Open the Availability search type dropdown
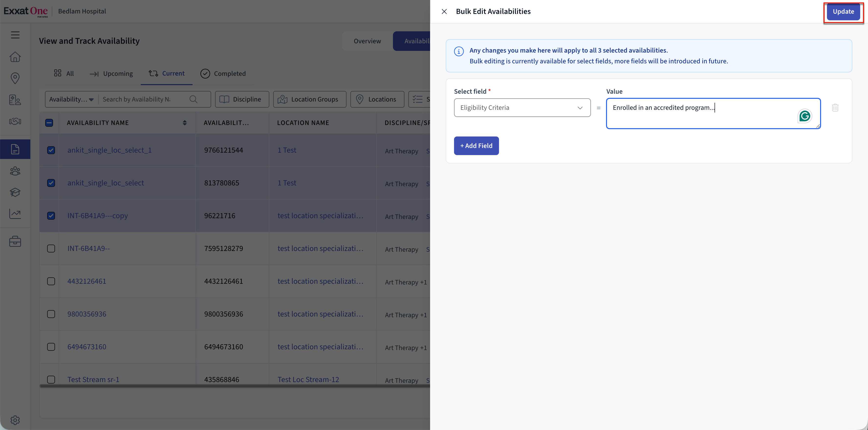Viewport: 868px width, 430px height. pos(71,100)
